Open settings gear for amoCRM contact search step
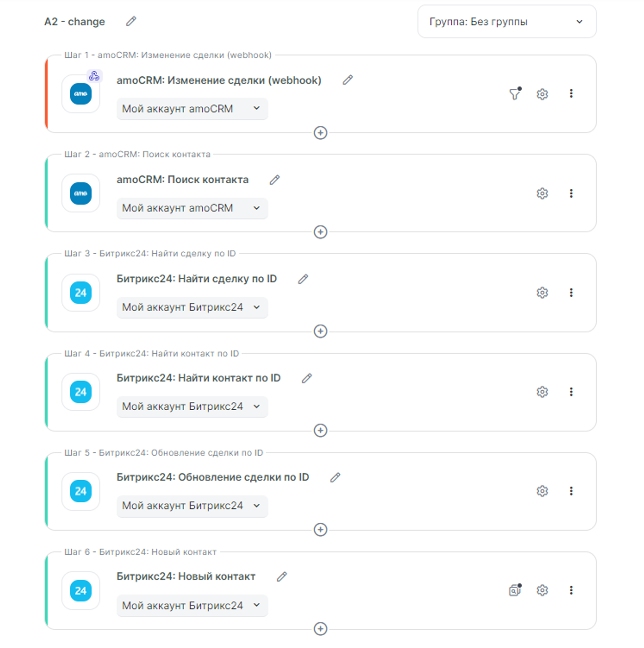644x648 pixels. click(x=542, y=194)
